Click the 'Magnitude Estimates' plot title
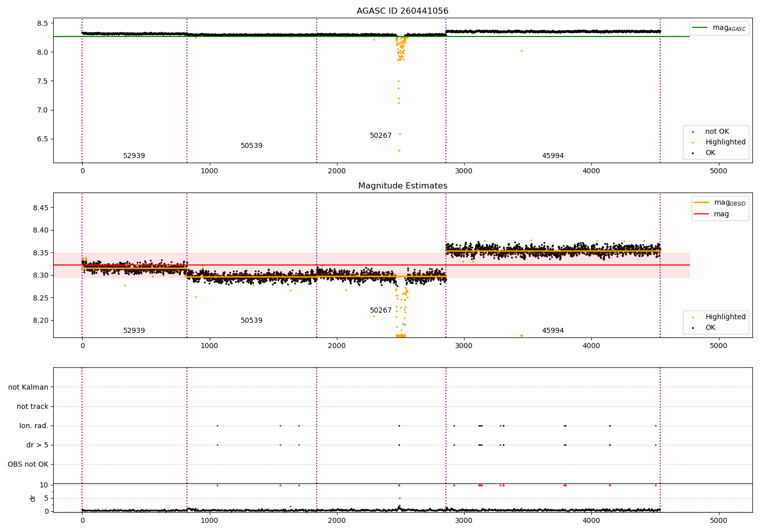 tap(402, 186)
